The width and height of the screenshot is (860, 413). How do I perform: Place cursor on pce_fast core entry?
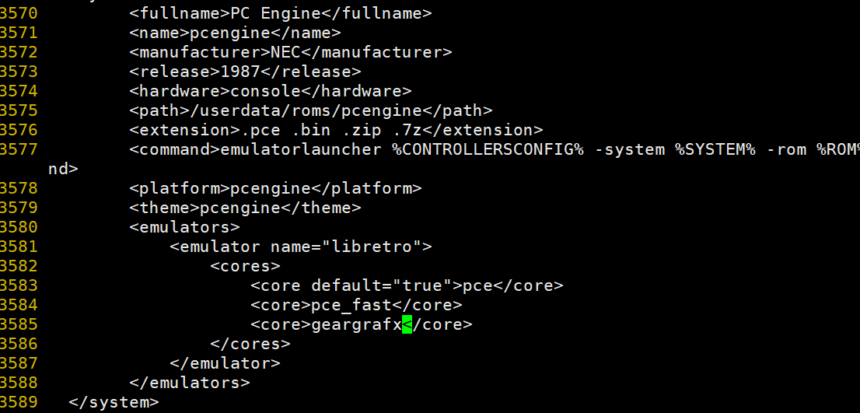click(357, 305)
